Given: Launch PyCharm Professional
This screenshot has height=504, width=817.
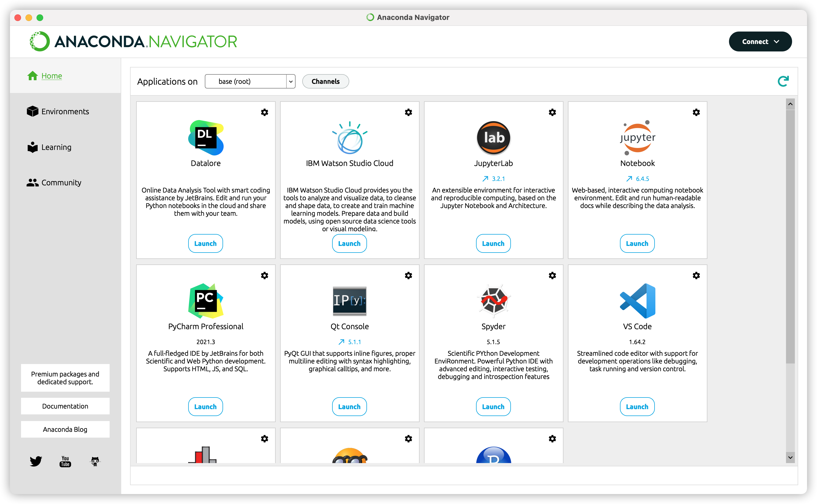Looking at the screenshot, I should click(205, 406).
